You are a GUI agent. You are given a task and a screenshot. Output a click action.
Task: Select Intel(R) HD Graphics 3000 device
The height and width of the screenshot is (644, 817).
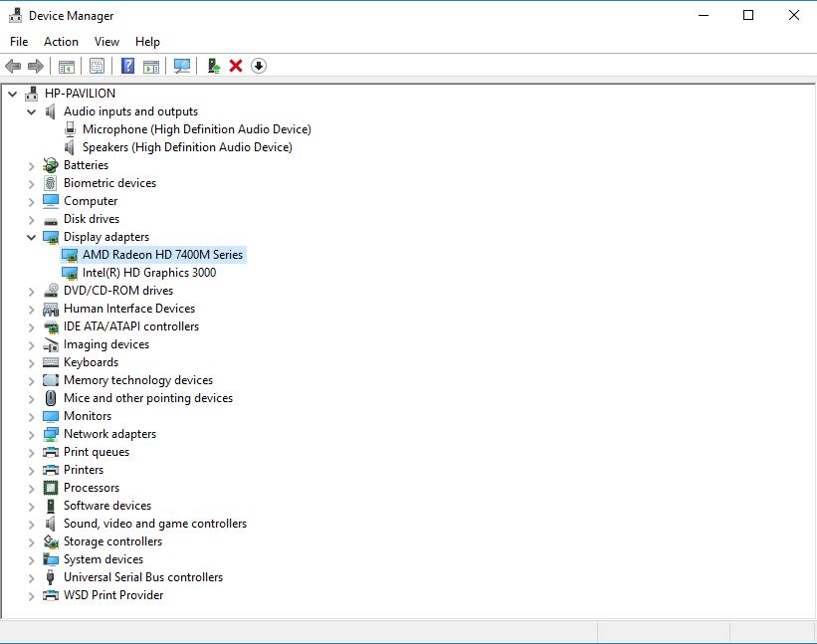(149, 273)
